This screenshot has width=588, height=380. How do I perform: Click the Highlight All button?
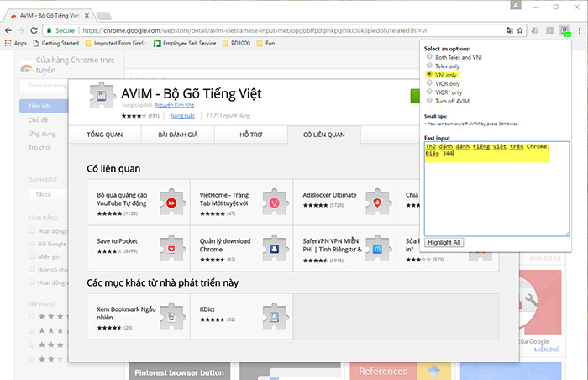(444, 243)
